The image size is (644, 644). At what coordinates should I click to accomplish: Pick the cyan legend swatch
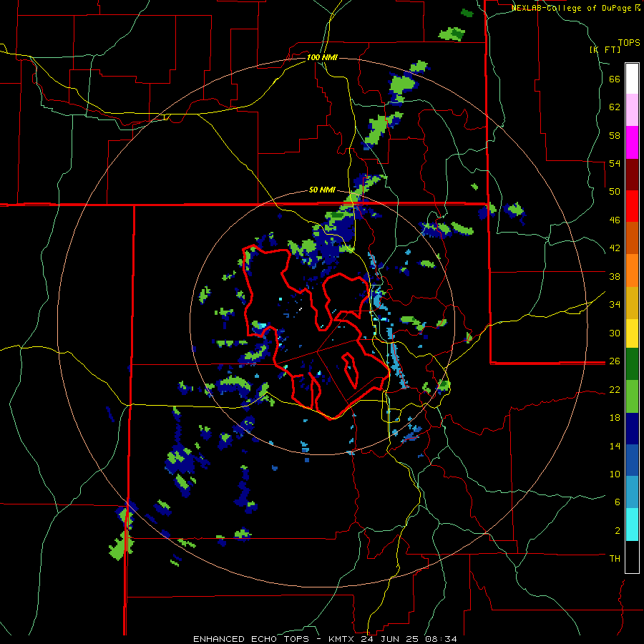[632, 525]
